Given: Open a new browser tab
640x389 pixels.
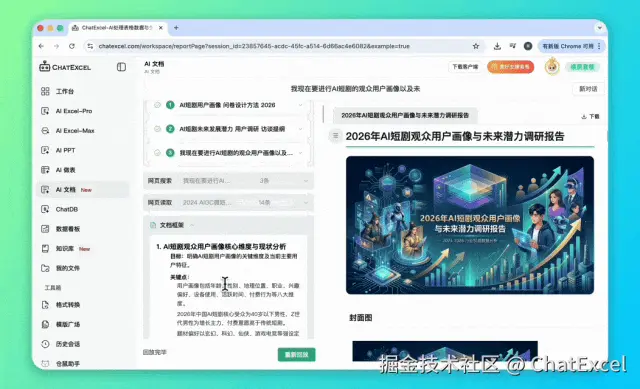Looking at the screenshot, I should click(176, 28).
